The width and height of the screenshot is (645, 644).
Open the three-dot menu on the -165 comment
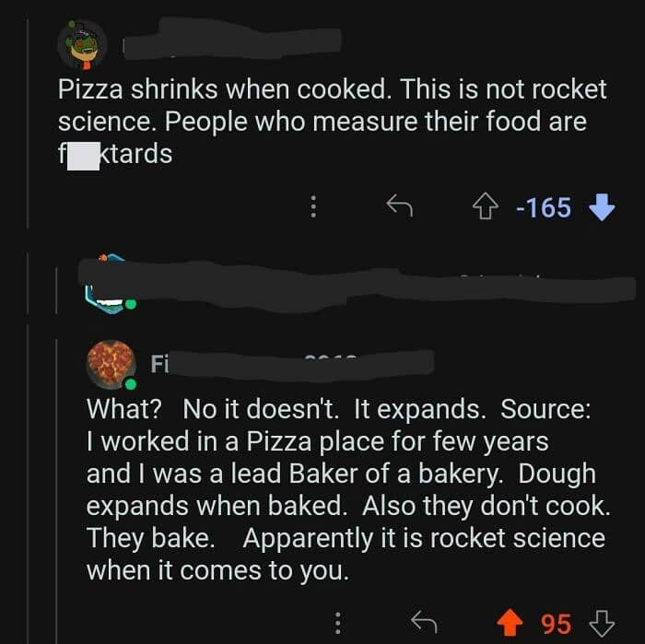pos(315,208)
